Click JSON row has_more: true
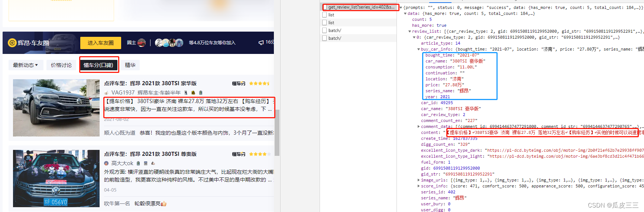644x212 pixels. pyautogui.click(x=429, y=25)
